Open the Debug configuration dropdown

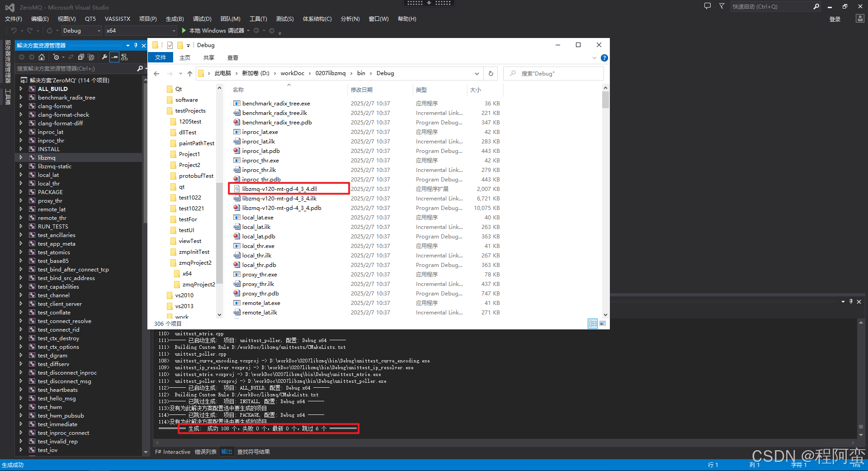81,30
